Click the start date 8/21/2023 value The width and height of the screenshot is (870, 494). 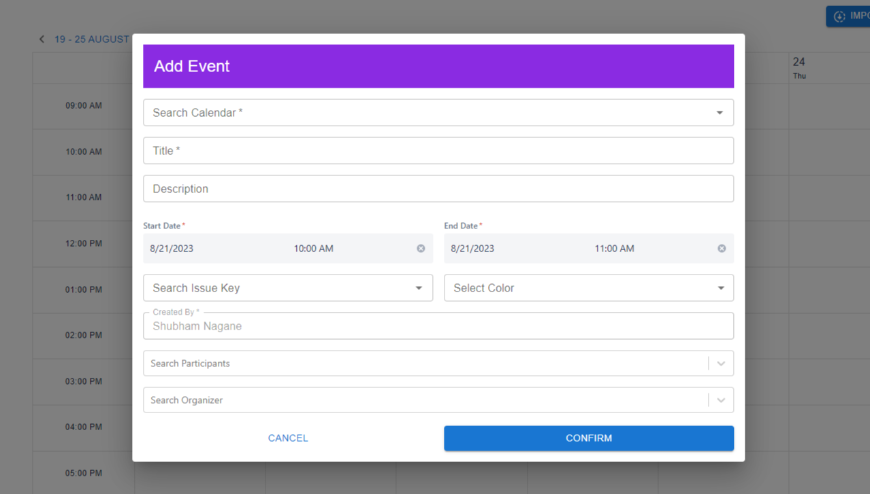(x=170, y=248)
